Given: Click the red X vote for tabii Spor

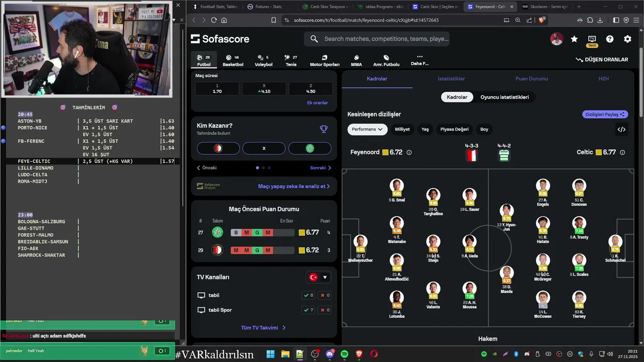Looking at the screenshot, I should (325, 310).
